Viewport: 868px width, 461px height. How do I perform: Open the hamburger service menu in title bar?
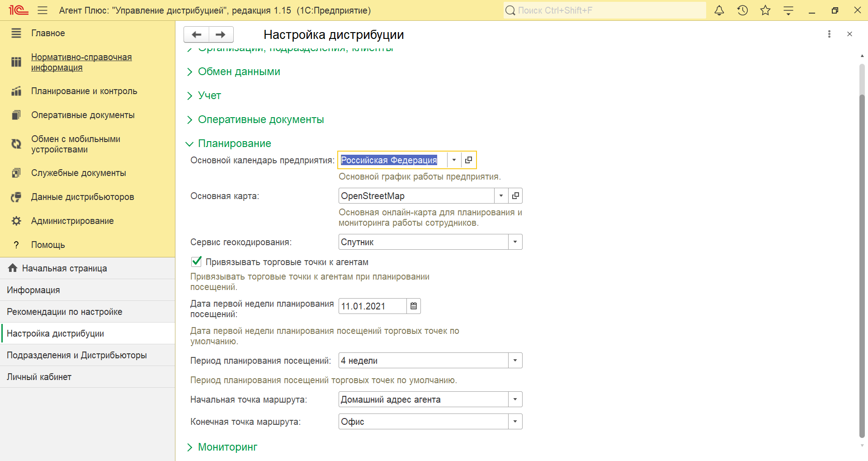[x=42, y=10]
